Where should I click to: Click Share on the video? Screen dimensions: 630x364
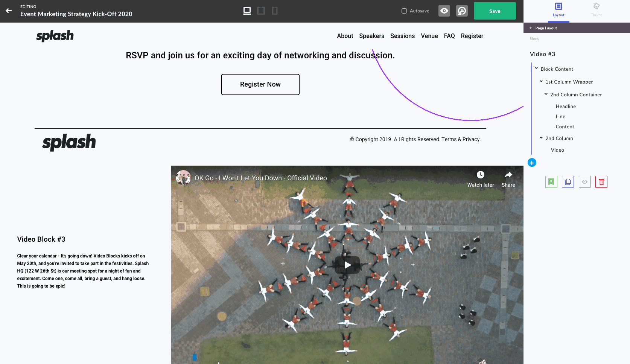coord(508,179)
